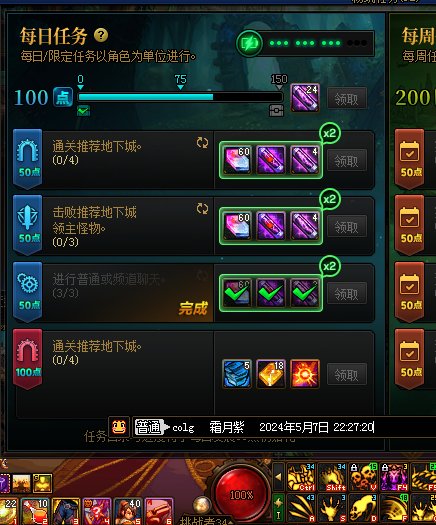The width and height of the screenshot is (436, 525).
Task: Expand skill bar with left arrow
Action: pyautogui.click(x=278, y=477)
